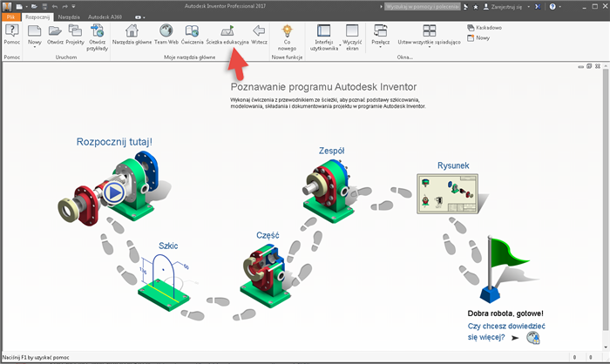610x364 pixels.
Task: Click the Zespół label link
Action: pyautogui.click(x=331, y=151)
